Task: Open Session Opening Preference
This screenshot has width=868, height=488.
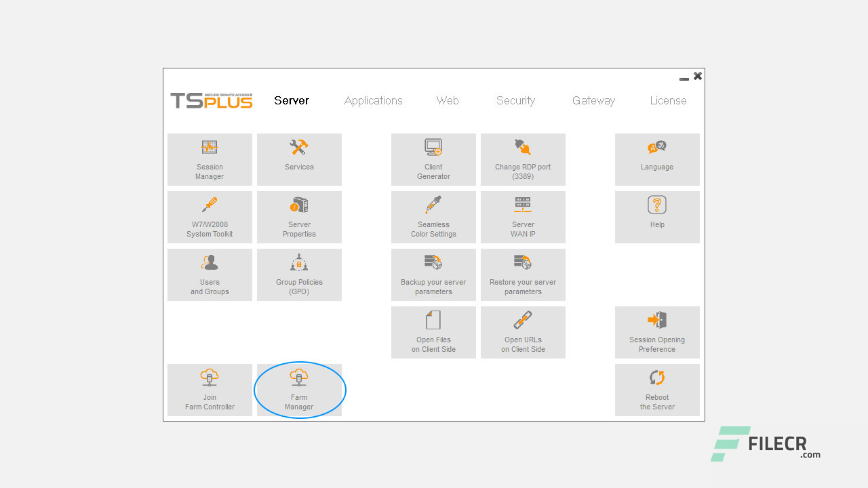Action: (x=657, y=332)
